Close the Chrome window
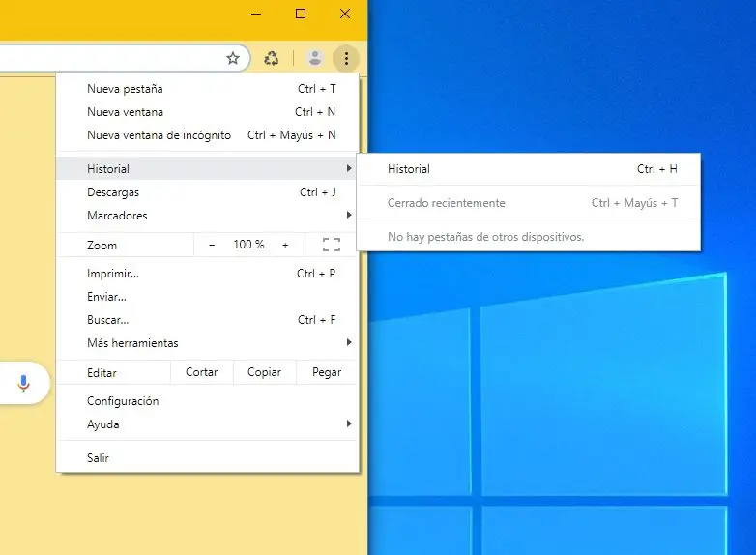 click(345, 14)
